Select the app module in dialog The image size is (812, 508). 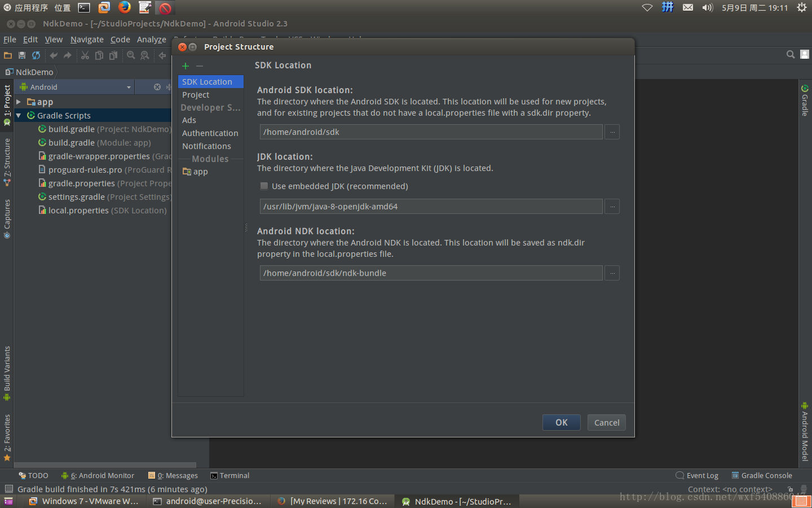(x=211, y=172)
